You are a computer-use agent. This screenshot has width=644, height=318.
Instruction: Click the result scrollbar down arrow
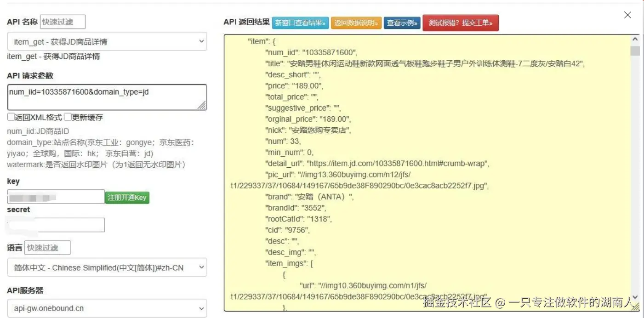[x=635, y=297]
